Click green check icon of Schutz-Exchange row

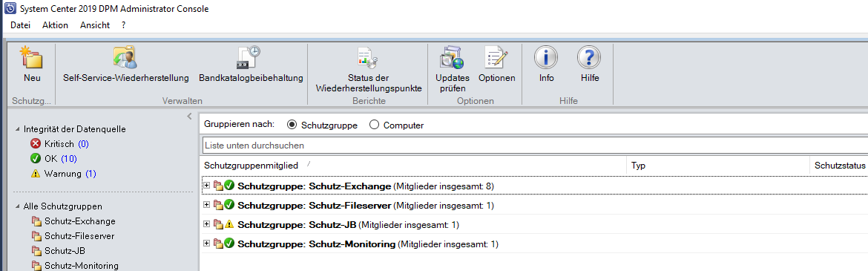(x=229, y=186)
